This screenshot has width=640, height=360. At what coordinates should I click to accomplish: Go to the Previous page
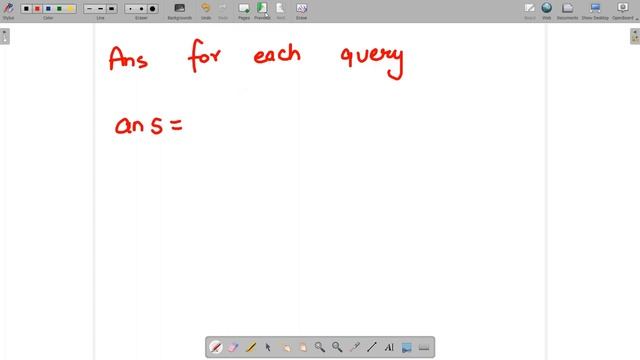[262, 11]
